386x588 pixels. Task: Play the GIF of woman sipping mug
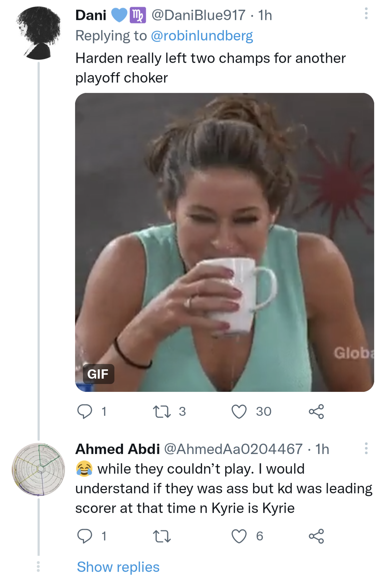(x=224, y=242)
